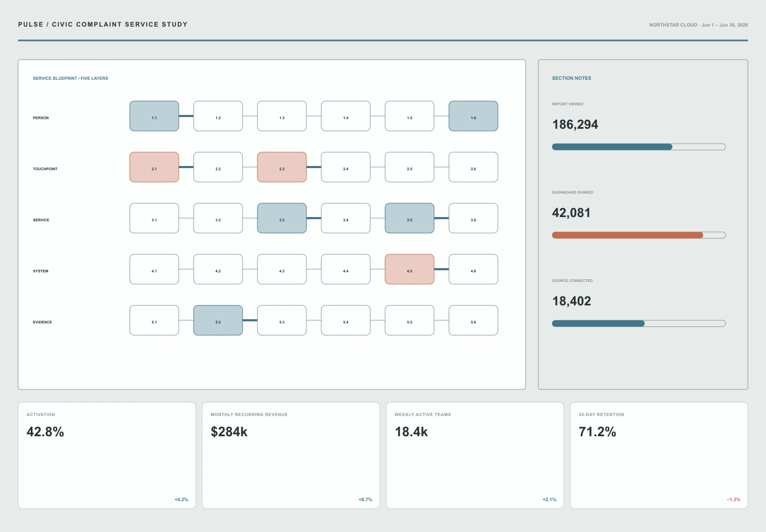
Task: Click the Service Blueprint / Five Layers heading
Action: coord(71,78)
